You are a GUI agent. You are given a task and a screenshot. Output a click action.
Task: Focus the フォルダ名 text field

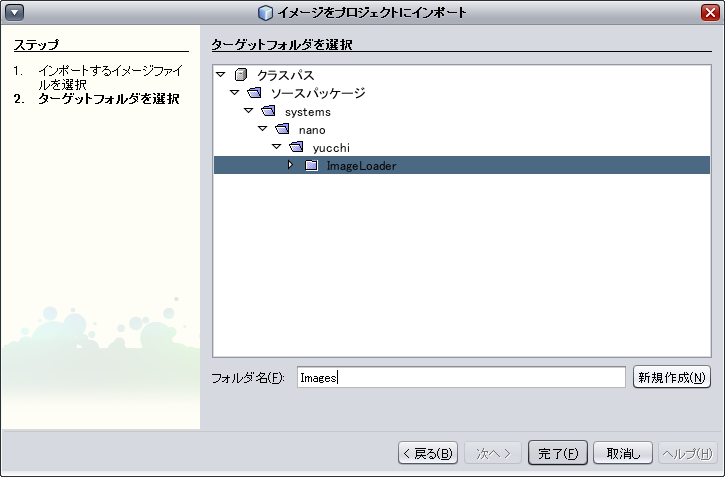pyautogui.click(x=460, y=377)
